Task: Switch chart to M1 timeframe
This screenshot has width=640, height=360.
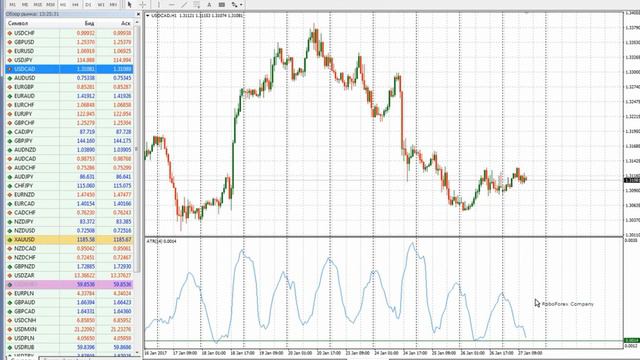Action: click(12, 4)
